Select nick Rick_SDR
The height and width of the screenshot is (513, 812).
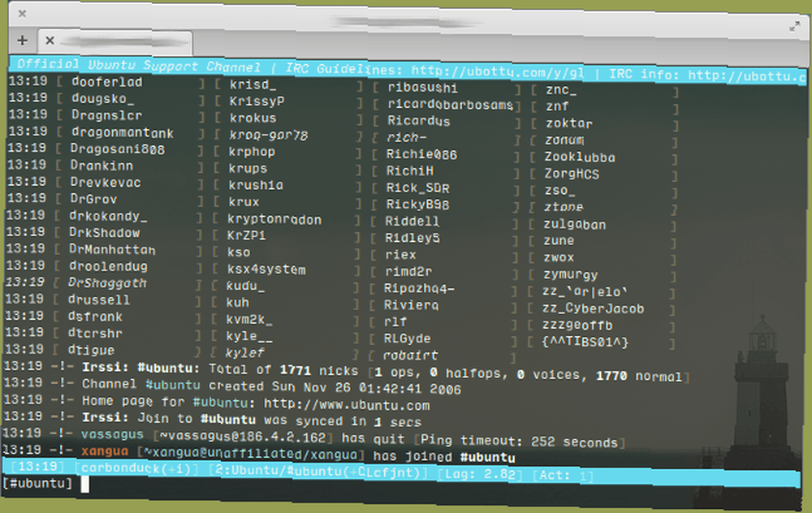[x=418, y=188]
